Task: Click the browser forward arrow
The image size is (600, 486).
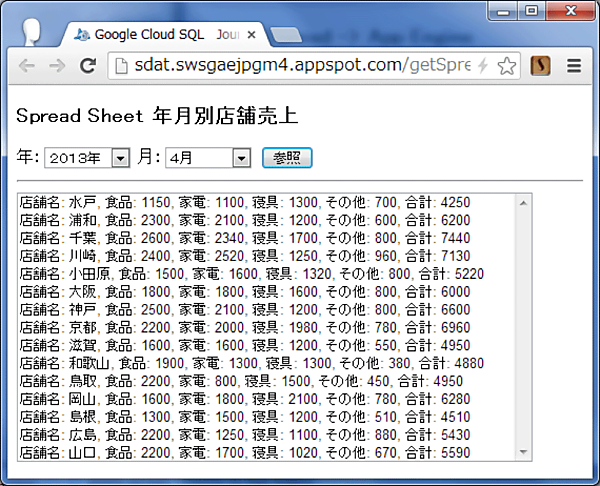Action: tap(57, 66)
